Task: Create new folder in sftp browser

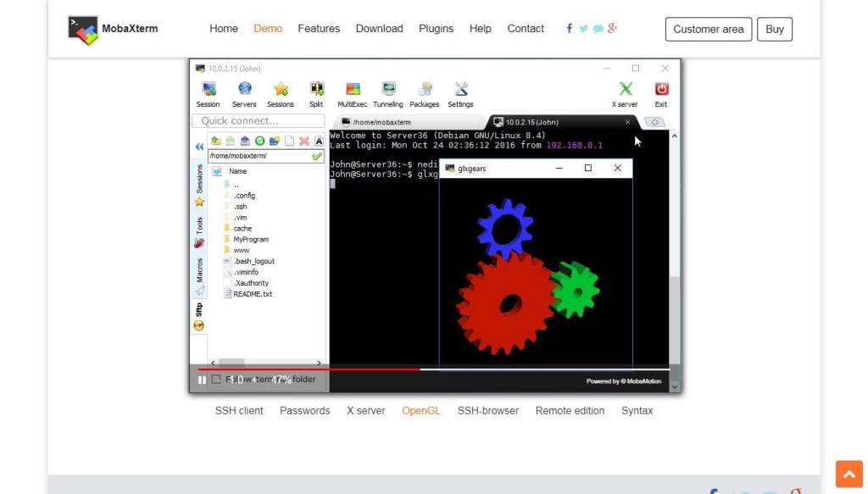Action: pos(274,141)
